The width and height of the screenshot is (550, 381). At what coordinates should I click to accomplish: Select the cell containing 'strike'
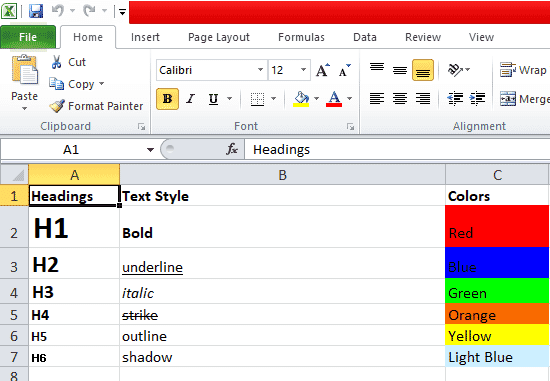[x=282, y=314]
